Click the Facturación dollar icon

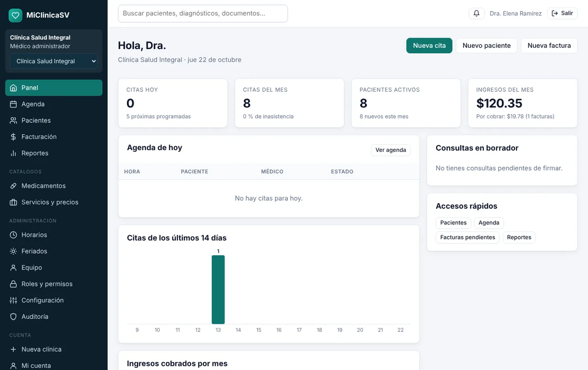(13, 137)
